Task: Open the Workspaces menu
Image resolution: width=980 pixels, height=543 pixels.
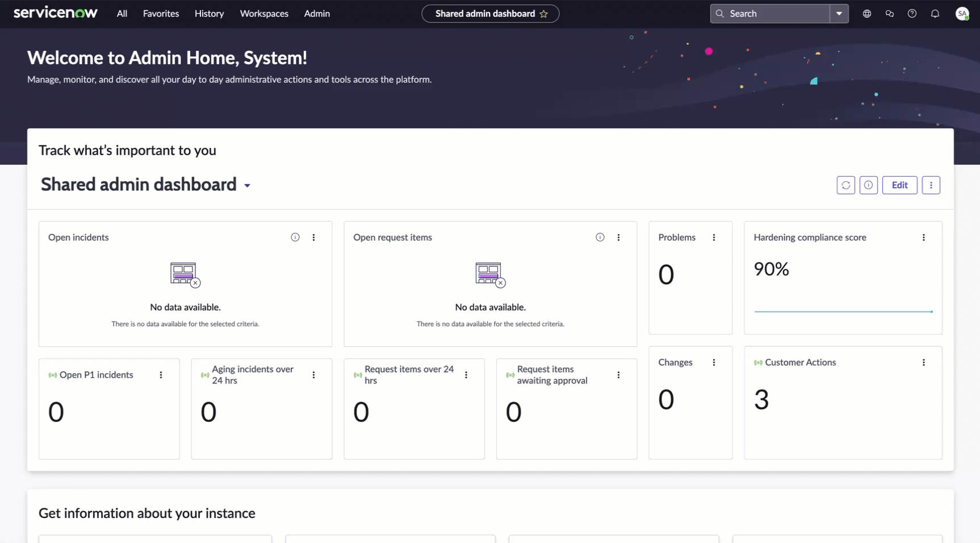Action: [x=264, y=14]
